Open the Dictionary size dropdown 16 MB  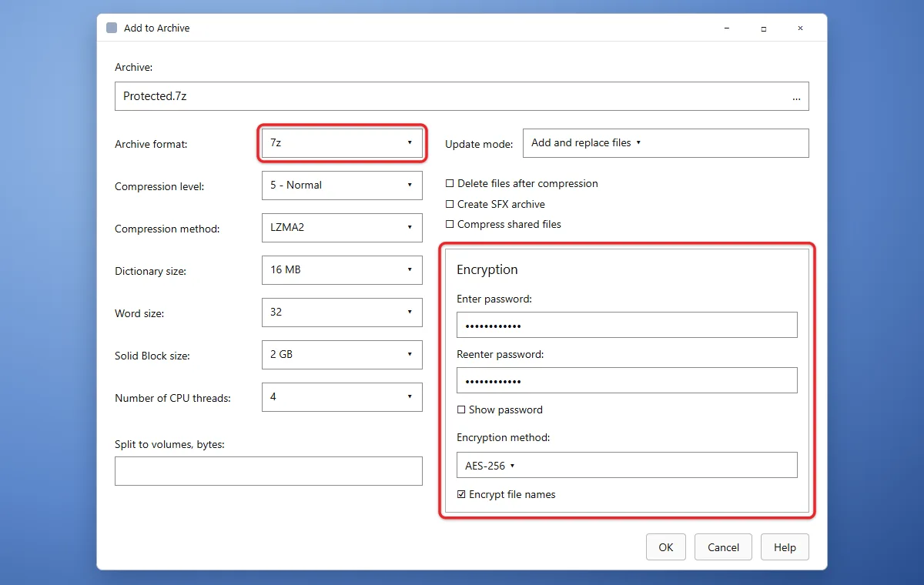342,270
